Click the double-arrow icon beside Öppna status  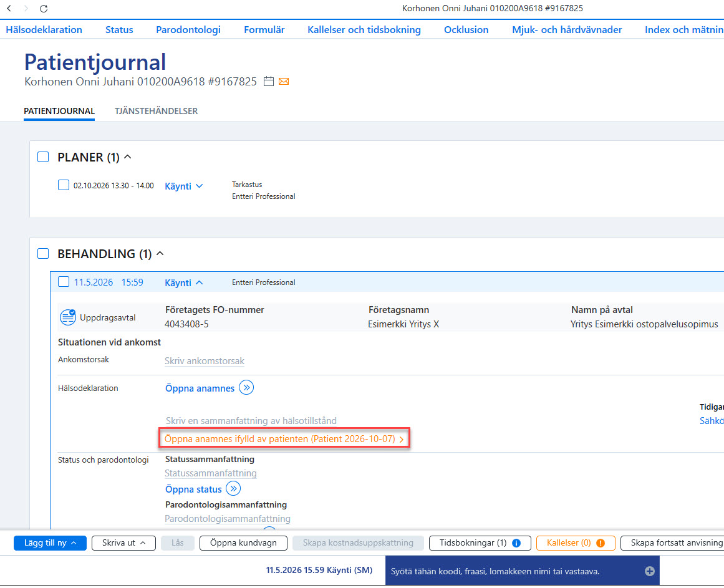(233, 488)
